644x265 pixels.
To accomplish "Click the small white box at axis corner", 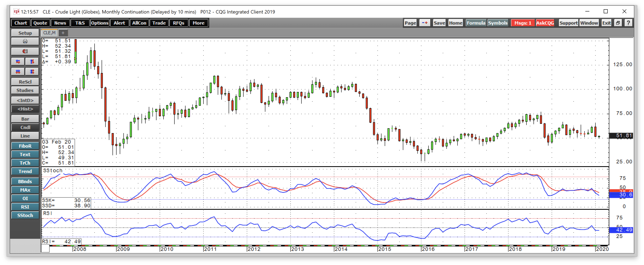I will click(x=45, y=248).
